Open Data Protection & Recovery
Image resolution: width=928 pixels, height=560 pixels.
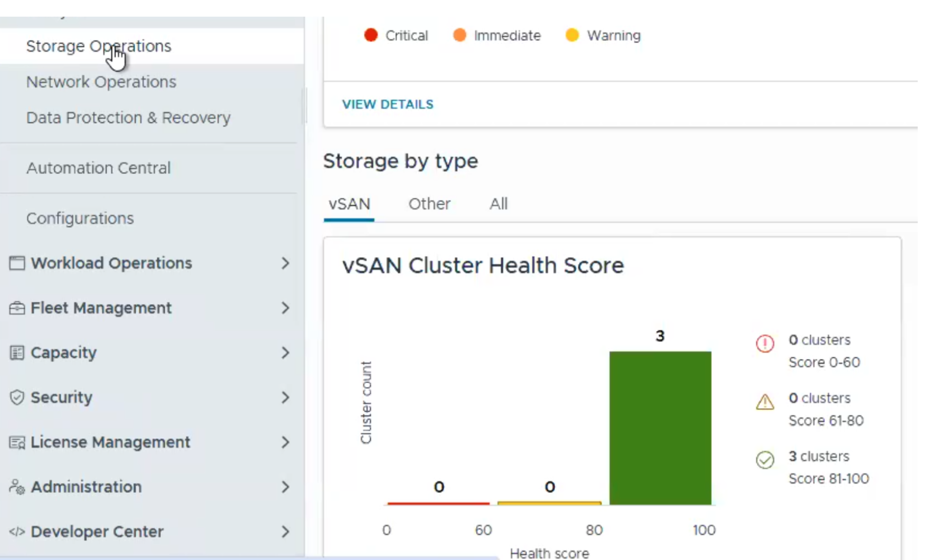pyautogui.click(x=128, y=118)
